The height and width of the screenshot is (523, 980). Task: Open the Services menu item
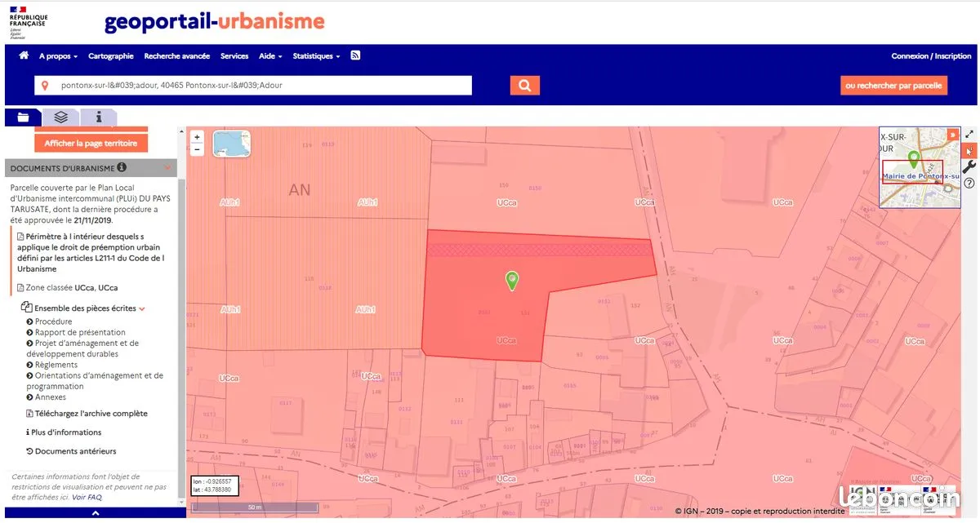(234, 56)
